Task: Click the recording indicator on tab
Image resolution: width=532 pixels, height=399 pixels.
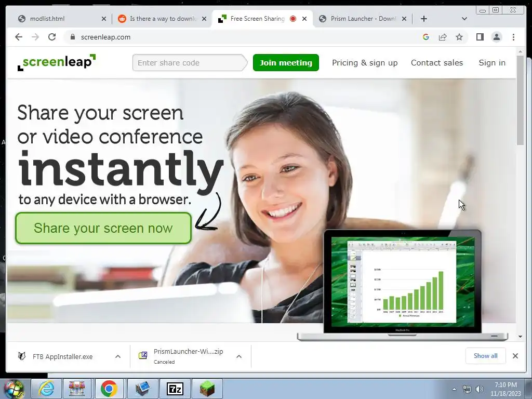Action: coord(293,19)
